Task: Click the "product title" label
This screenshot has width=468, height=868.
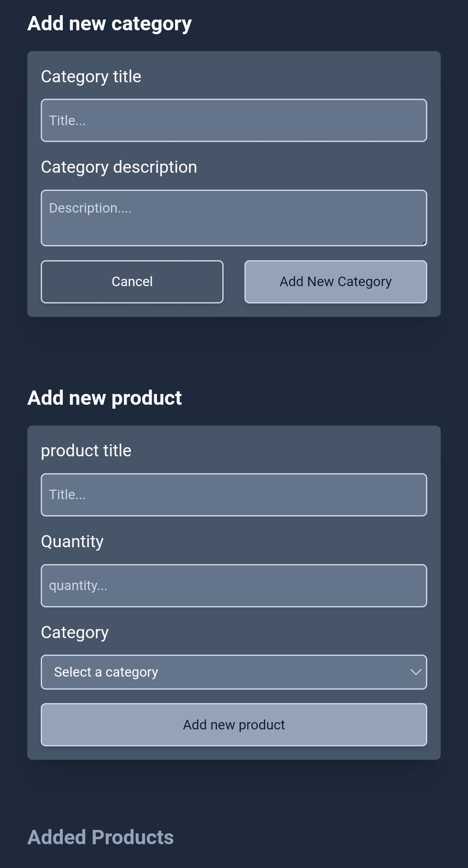Action: click(86, 451)
